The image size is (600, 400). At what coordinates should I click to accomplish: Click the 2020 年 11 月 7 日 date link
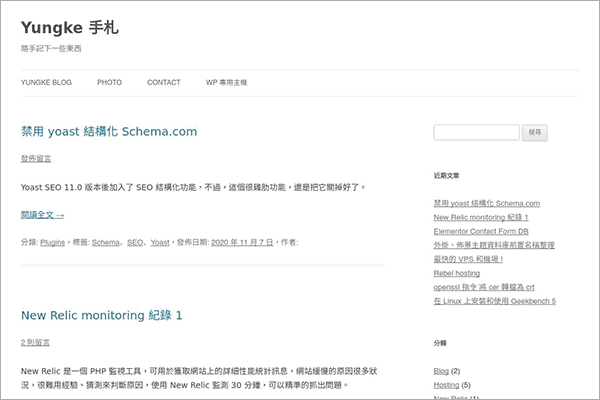click(242, 242)
